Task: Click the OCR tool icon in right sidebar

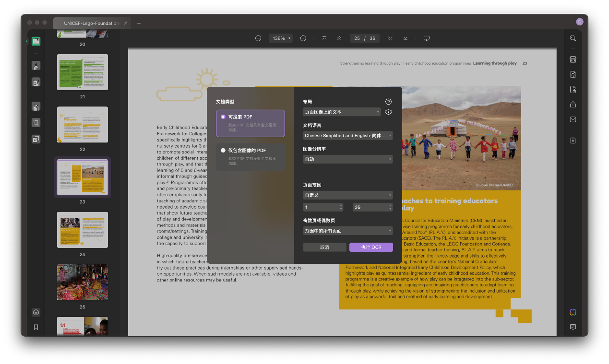Action: point(573,59)
